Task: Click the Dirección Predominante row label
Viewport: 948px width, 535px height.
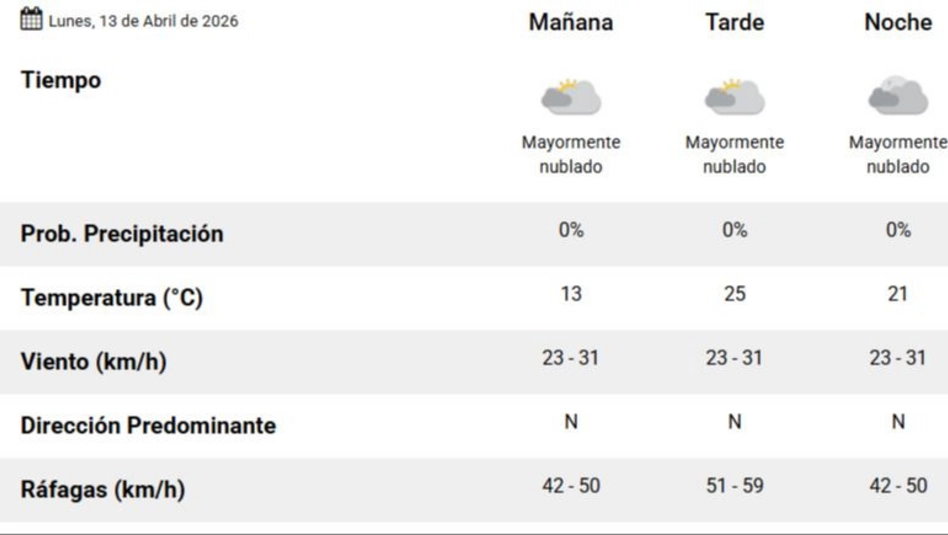Action: pos(148,426)
